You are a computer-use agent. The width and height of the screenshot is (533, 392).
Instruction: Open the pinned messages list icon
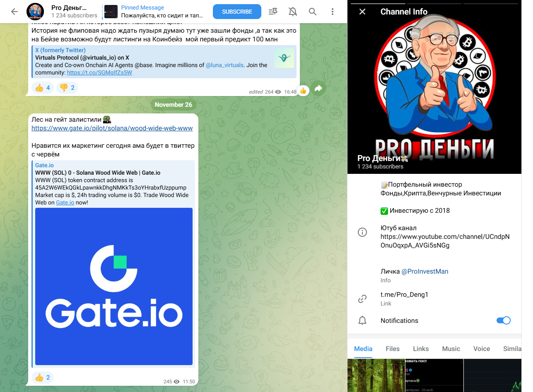click(x=273, y=12)
